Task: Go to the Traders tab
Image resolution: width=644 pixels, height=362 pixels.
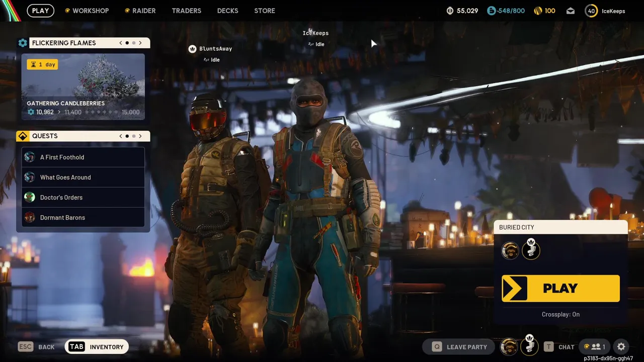Action: [186, 11]
